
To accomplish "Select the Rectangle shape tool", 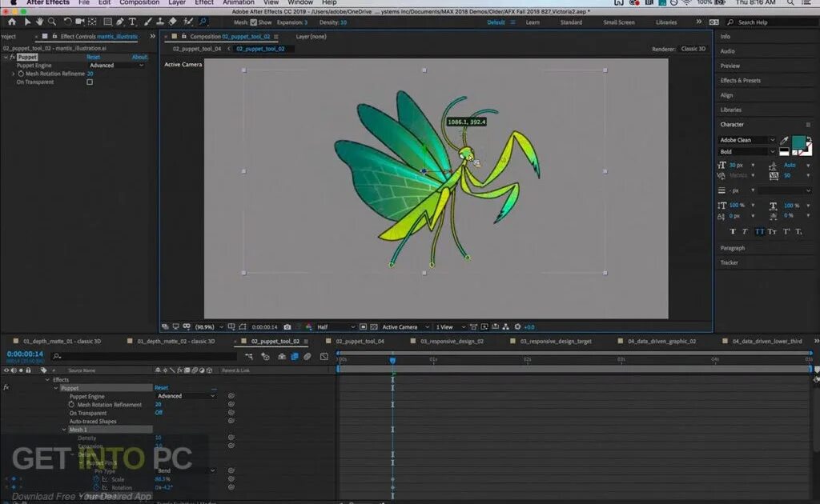I will click(x=108, y=22).
